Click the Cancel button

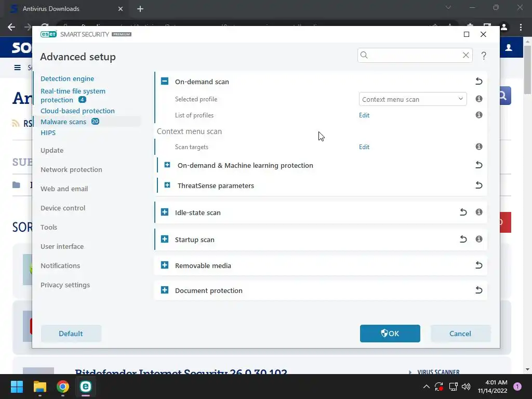tap(460, 334)
